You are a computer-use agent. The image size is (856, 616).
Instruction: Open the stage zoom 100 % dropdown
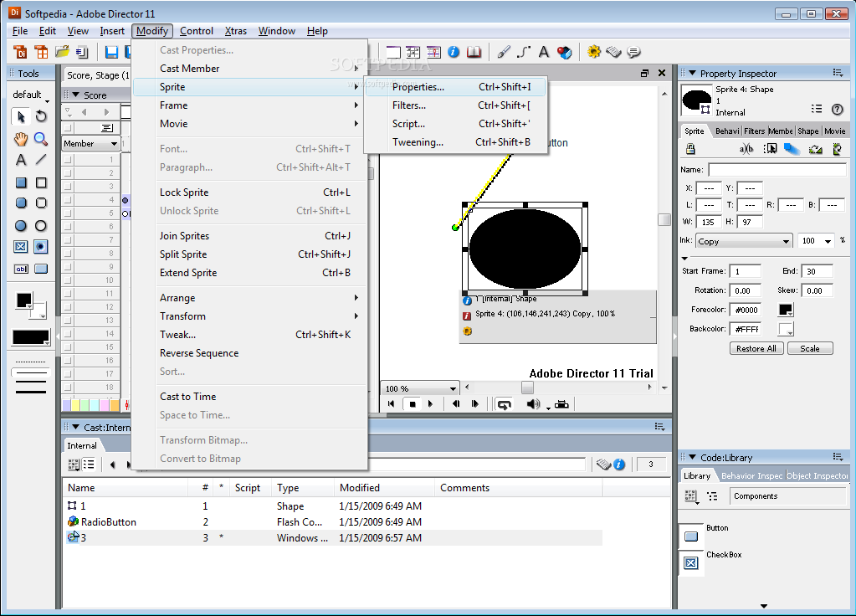(x=420, y=388)
